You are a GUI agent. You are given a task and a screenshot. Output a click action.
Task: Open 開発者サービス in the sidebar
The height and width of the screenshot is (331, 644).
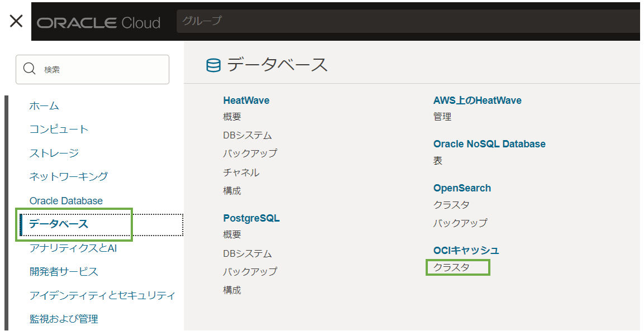tap(64, 272)
